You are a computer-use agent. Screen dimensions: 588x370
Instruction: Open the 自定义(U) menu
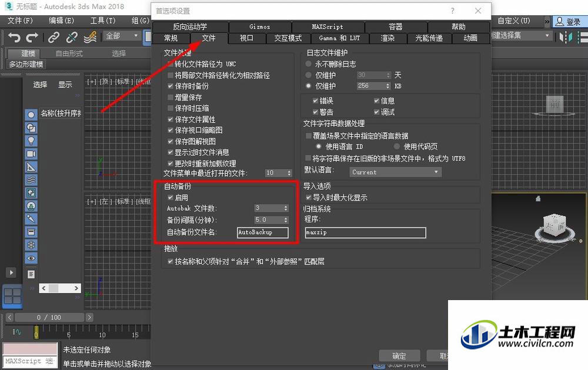pos(514,21)
